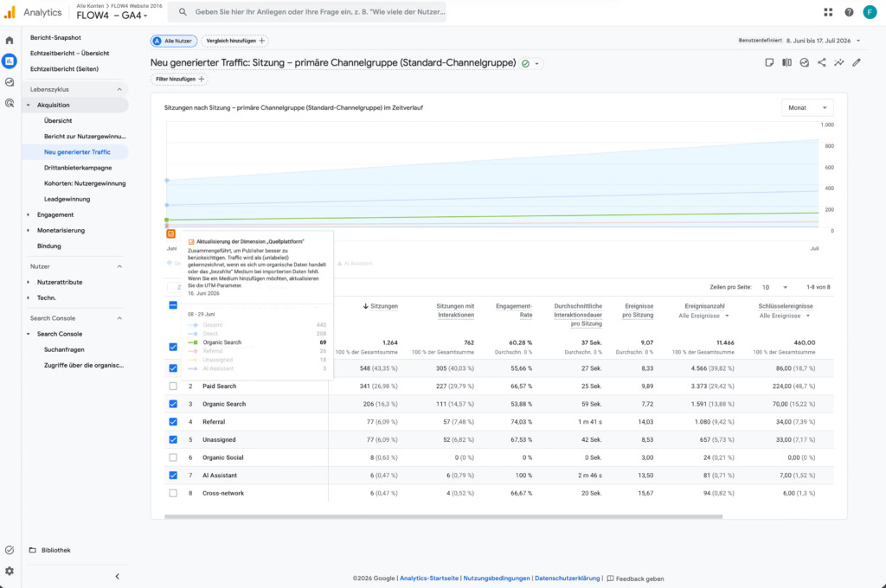The image size is (886, 588).
Task: Click Feedback geben
Action: 635,578
